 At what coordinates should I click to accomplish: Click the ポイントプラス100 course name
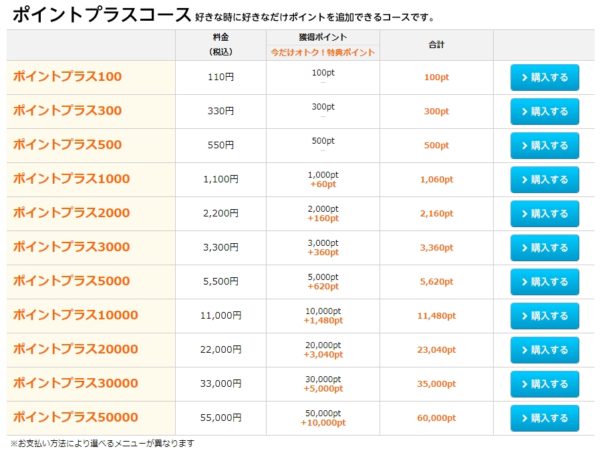(x=67, y=77)
